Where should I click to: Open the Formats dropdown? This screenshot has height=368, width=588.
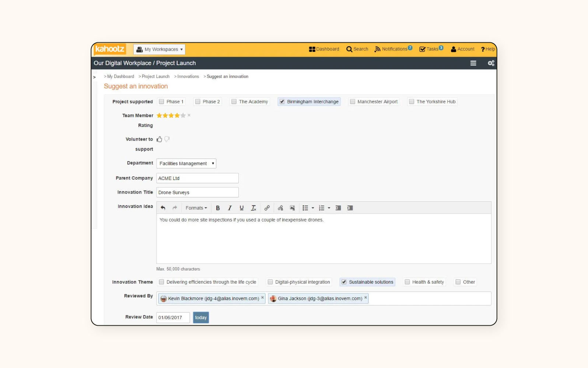pos(196,208)
